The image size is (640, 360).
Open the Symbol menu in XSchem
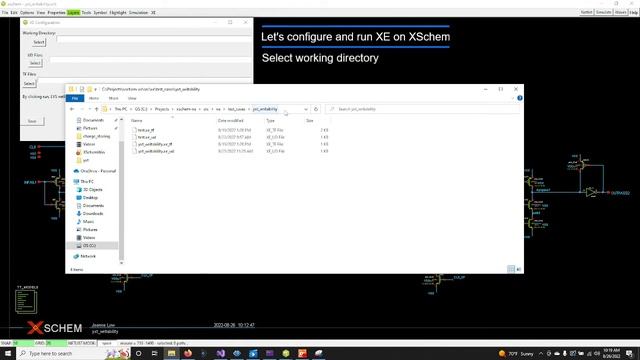[100, 13]
